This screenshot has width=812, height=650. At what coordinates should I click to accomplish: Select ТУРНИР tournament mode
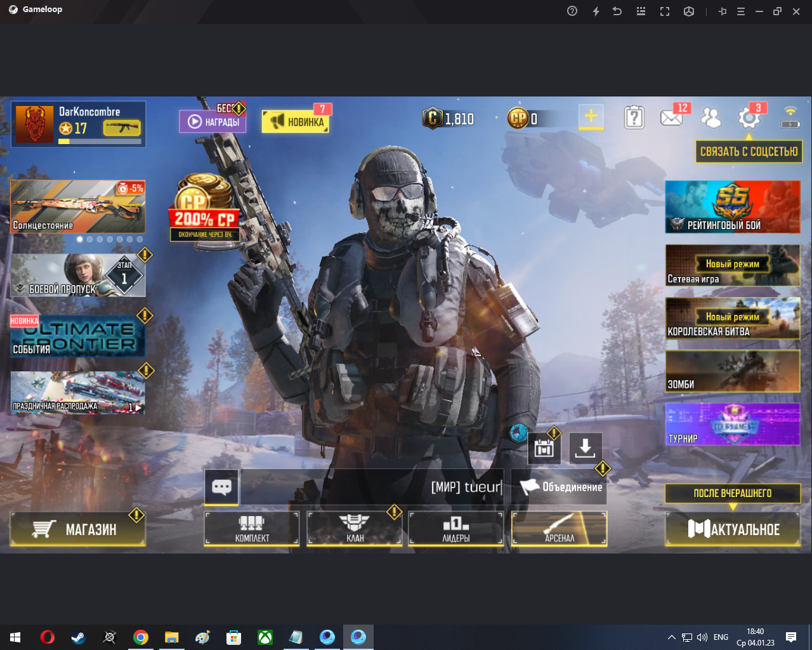point(733,423)
